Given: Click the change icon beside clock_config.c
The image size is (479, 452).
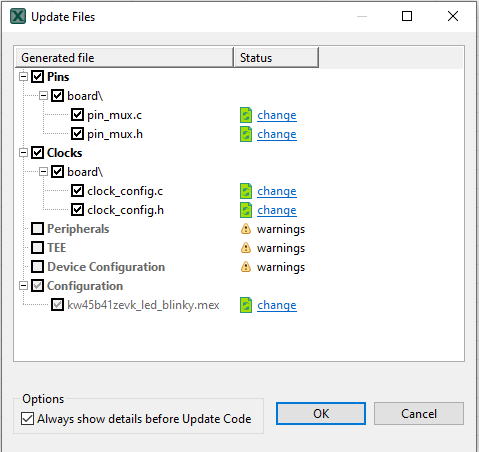Looking at the screenshot, I should coord(246,191).
